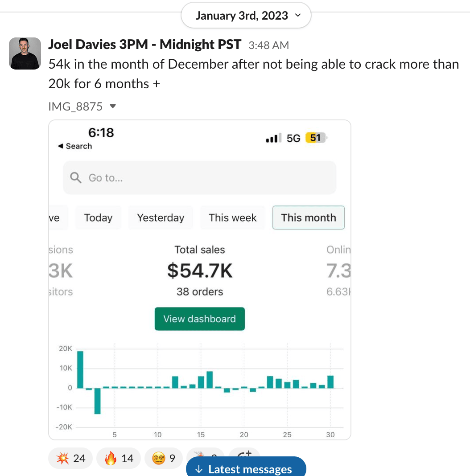Collapse the IMG_8875 image attachment

coord(113,107)
